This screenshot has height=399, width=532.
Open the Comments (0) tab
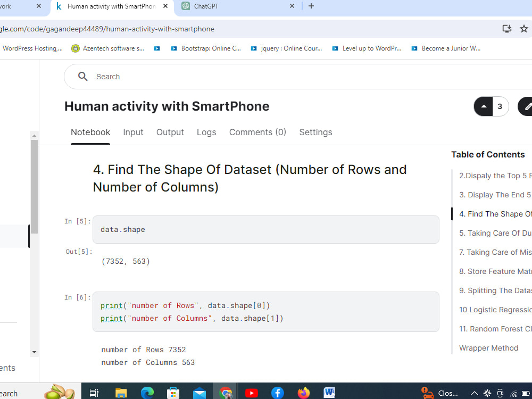[257, 132]
